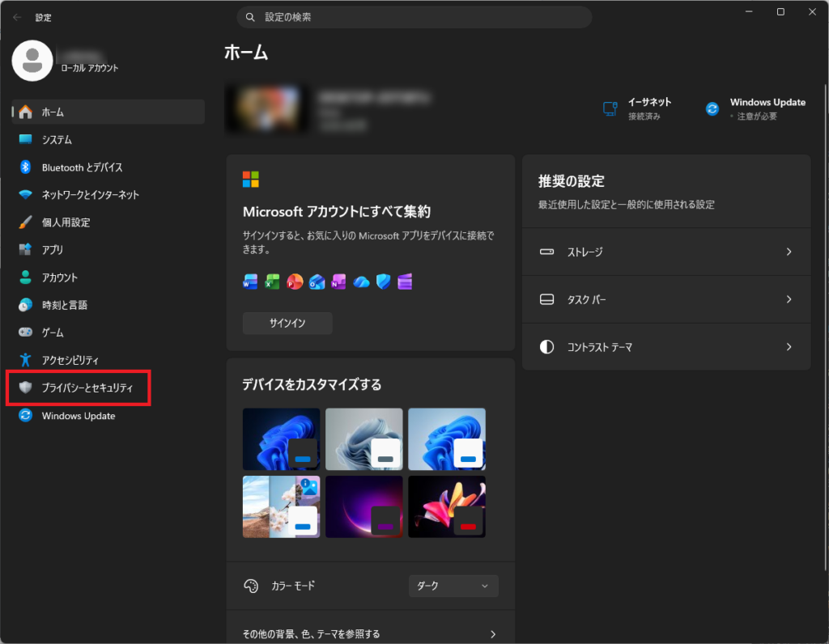Image resolution: width=829 pixels, height=644 pixels.
Task: Select the 個人用設定 paintbrush icon
Action: click(x=25, y=222)
